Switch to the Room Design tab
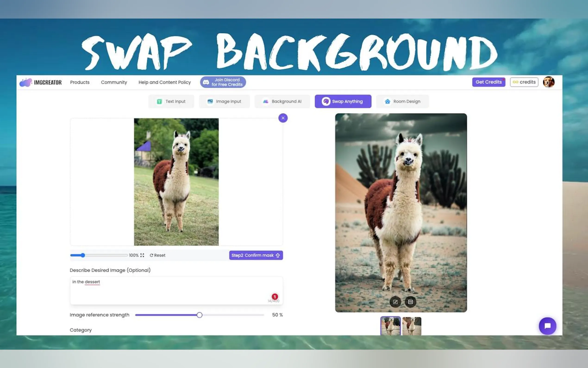This screenshot has width=588, height=368. 403,101
